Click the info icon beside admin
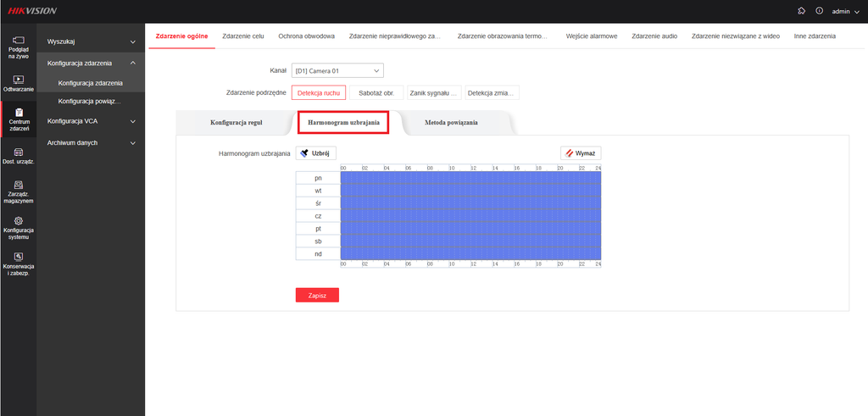Viewport: 868px width, 416px height. (x=820, y=11)
